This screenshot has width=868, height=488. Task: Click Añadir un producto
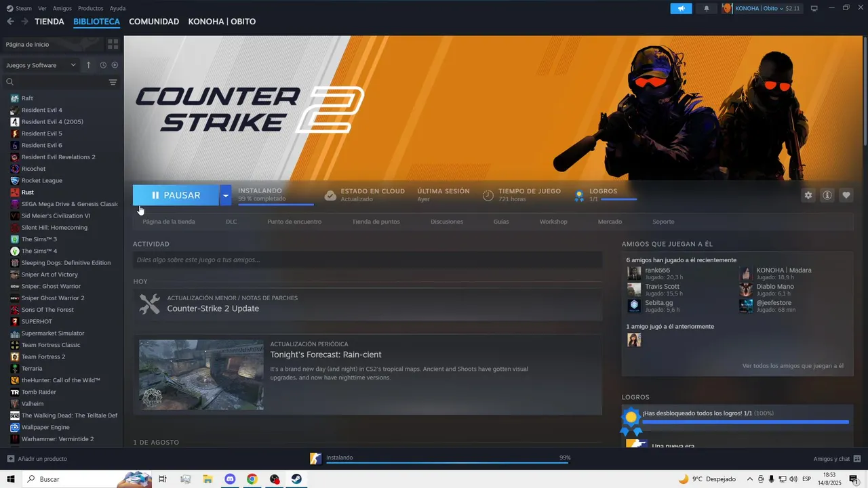tap(42, 459)
